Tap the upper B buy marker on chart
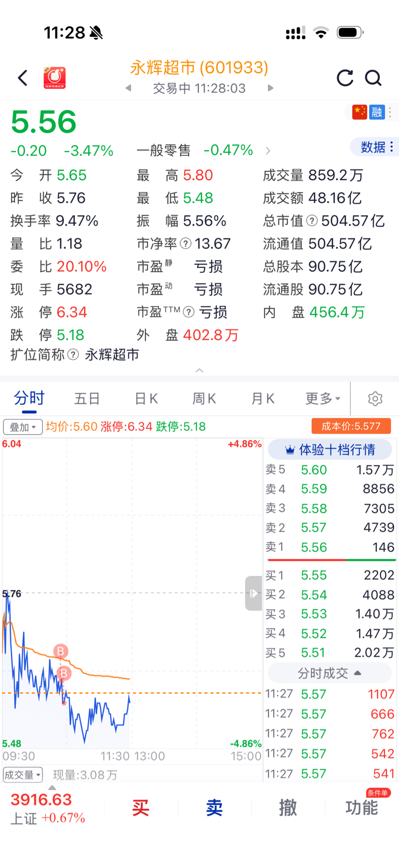The width and height of the screenshot is (399, 868). pos(60,651)
